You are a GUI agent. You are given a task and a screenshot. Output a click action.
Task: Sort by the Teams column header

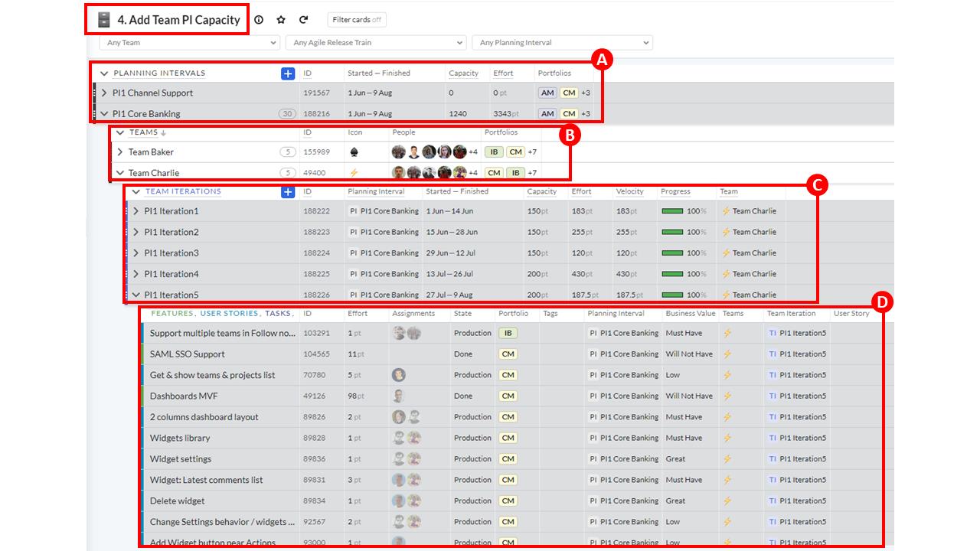(x=144, y=132)
